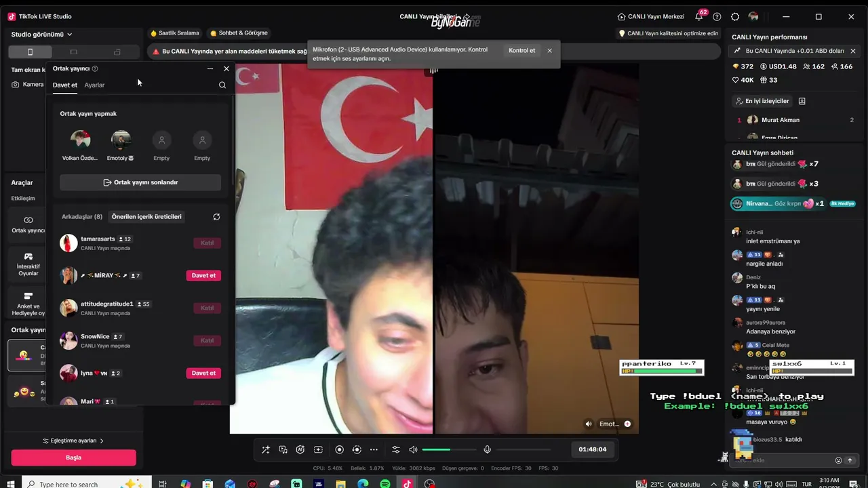Image resolution: width=868 pixels, height=488 pixels.
Task: Open Eşleştirme ayarları
Action: coord(73,441)
